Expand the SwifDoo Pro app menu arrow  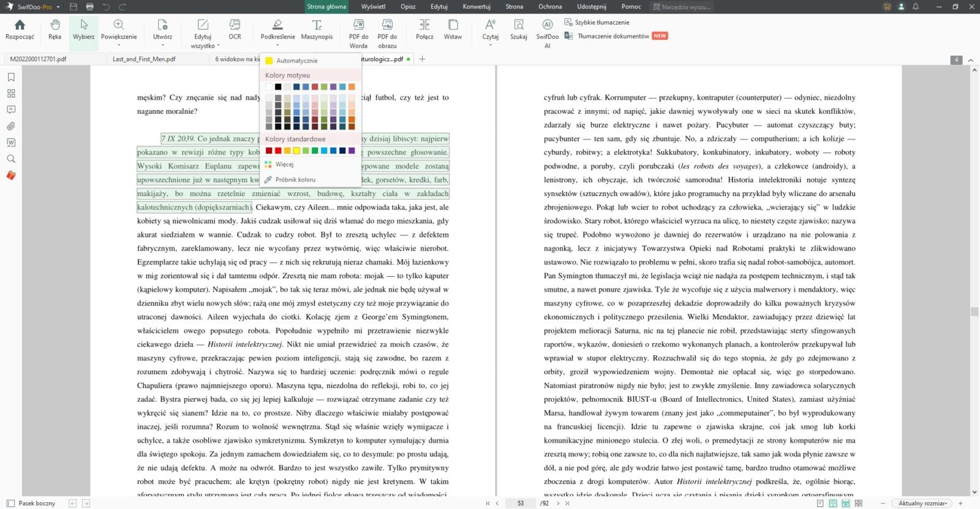coord(58,7)
